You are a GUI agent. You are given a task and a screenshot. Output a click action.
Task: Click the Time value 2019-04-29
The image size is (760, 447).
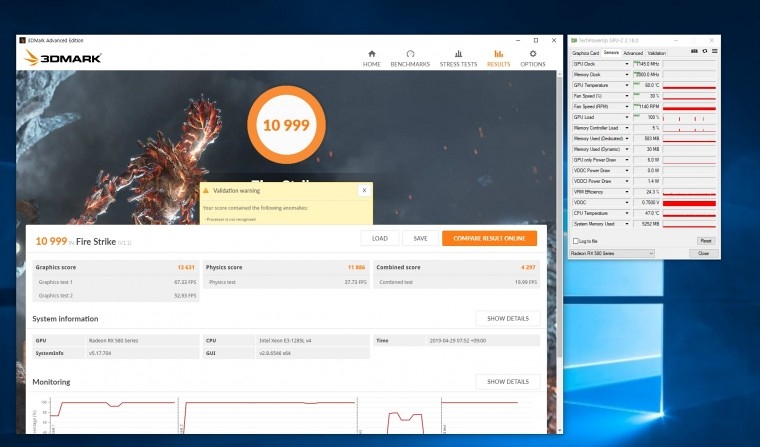pyautogui.click(x=458, y=340)
